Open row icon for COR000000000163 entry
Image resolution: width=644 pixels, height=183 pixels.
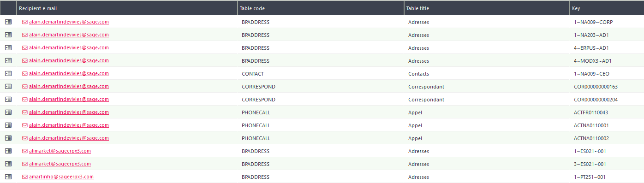coord(8,86)
